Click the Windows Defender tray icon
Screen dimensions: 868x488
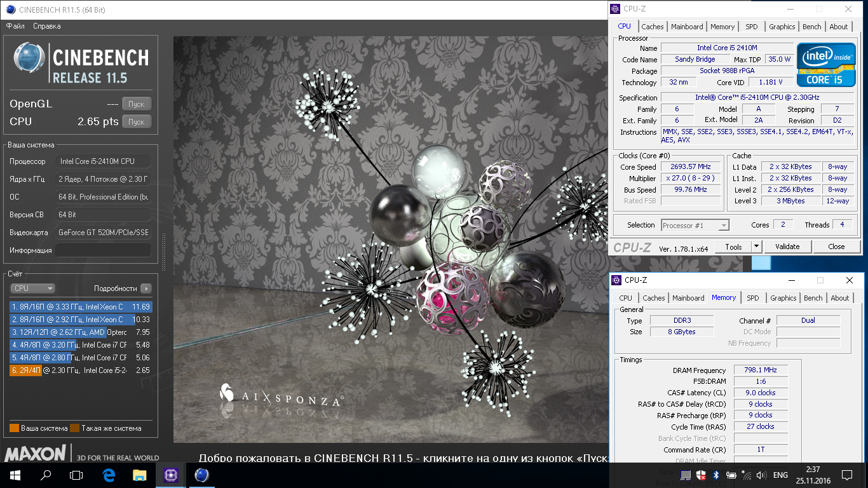701,475
